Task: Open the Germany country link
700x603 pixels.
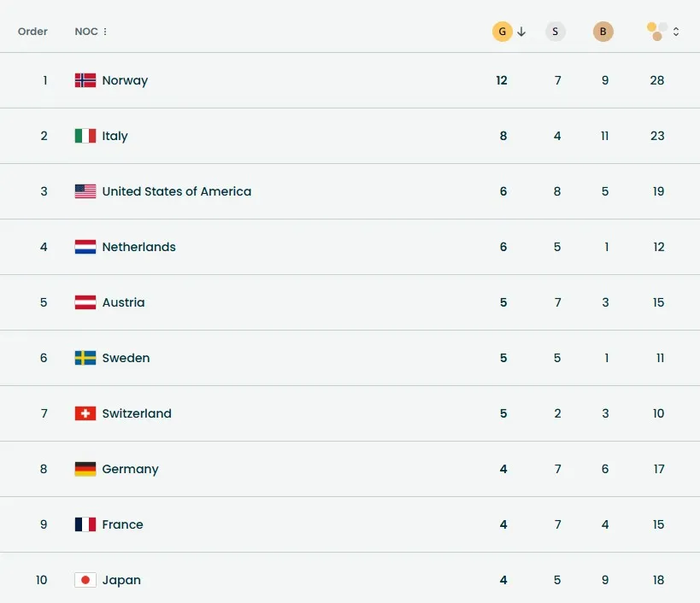Action: 130,469
